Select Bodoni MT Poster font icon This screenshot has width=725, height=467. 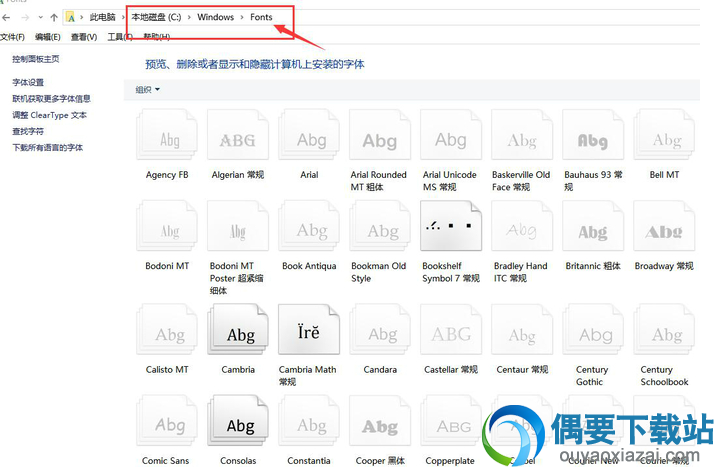click(238, 226)
